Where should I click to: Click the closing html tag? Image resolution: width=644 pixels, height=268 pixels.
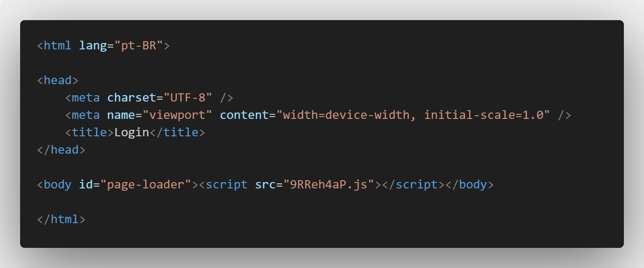tap(61, 220)
